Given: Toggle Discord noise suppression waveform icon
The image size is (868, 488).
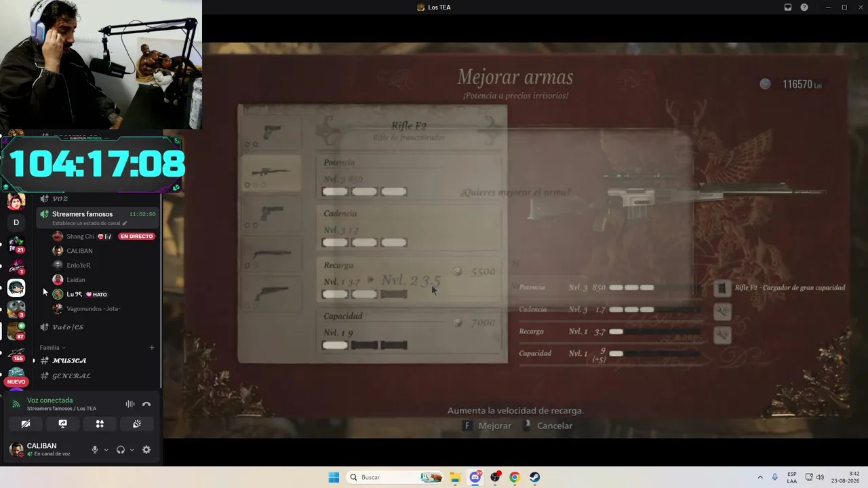Looking at the screenshot, I should click(x=130, y=404).
